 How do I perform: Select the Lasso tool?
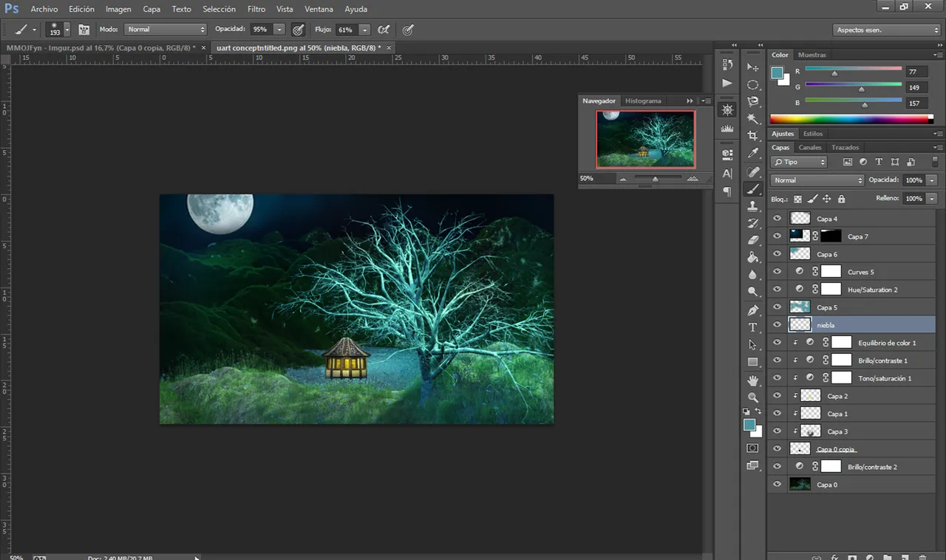pos(752,102)
